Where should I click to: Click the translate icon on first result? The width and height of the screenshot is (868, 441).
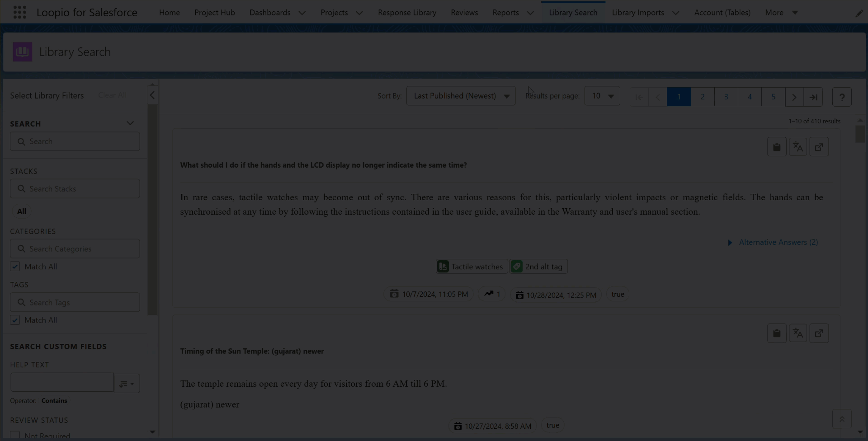tap(797, 147)
